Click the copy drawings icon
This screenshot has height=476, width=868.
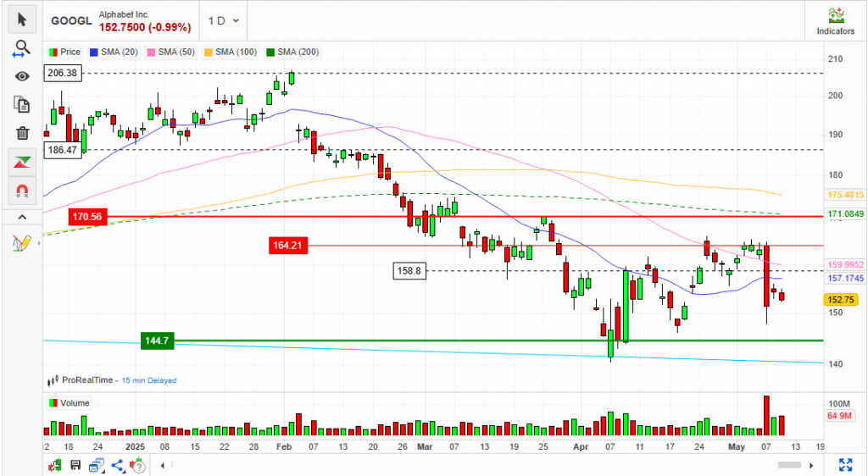(x=22, y=104)
